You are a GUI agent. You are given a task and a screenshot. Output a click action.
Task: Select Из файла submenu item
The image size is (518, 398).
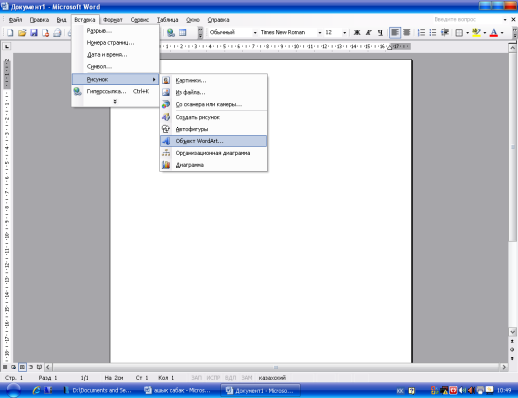(214, 92)
